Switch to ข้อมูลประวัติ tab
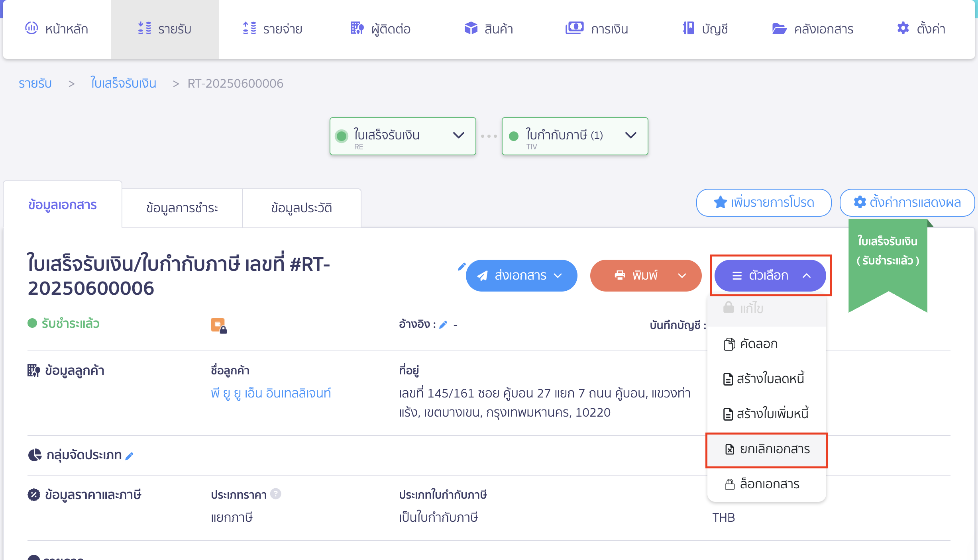The width and height of the screenshot is (978, 560). [x=302, y=208]
